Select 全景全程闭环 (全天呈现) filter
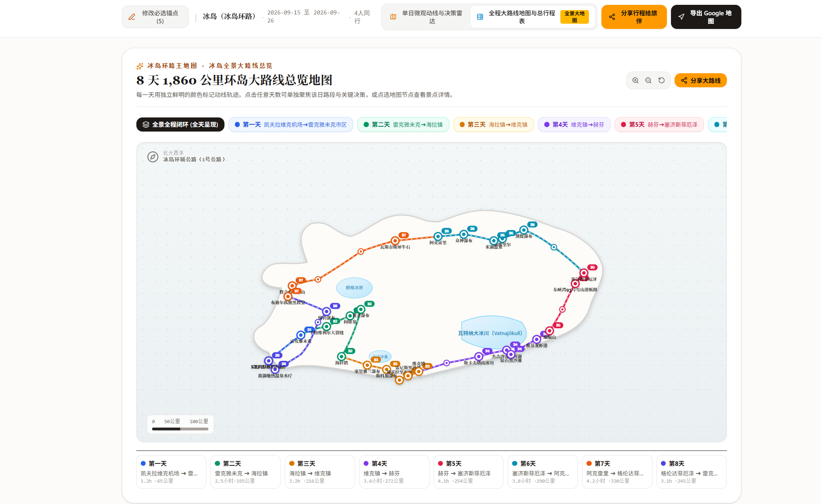 pyautogui.click(x=180, y=125)
